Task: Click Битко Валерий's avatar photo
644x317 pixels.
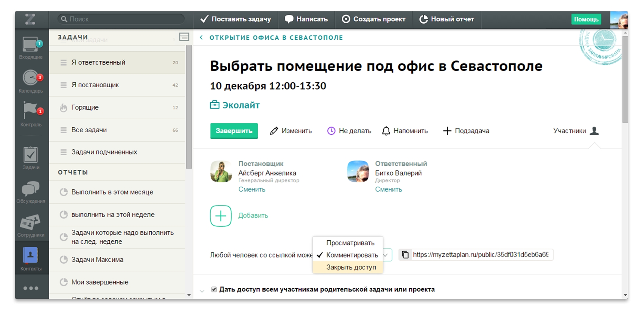Action: (358, 172)
